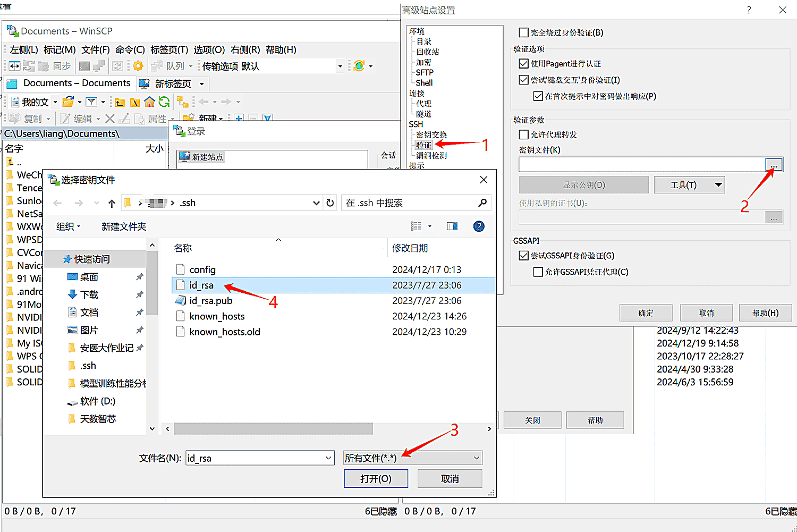Click the browse button for 密钥文件(K)
797x532 pixels.
pyautogui.click(x=774, y=165)
